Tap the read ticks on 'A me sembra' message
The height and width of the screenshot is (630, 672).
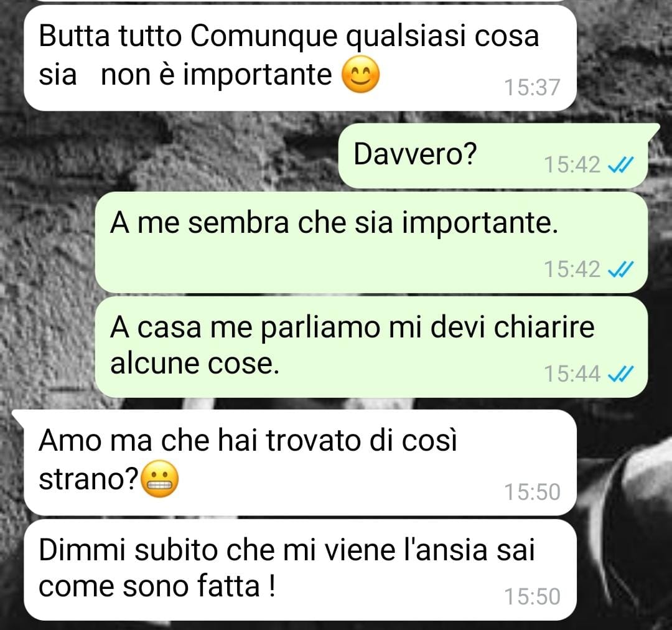[621, 270]
